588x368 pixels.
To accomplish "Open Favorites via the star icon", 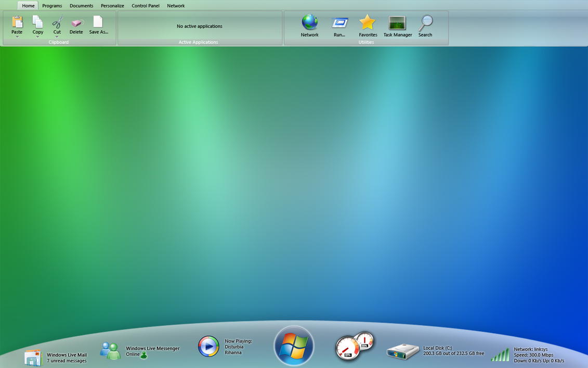I will [368, 22].
